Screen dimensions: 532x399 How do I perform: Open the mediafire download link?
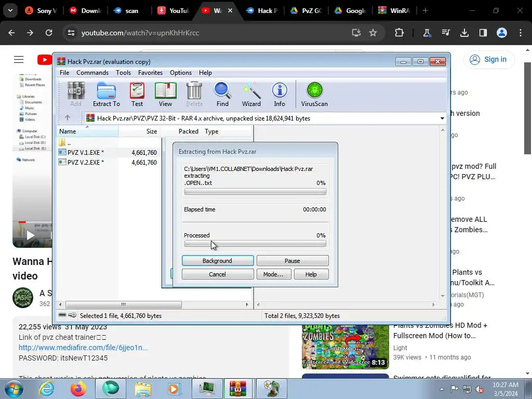[83, 348]
